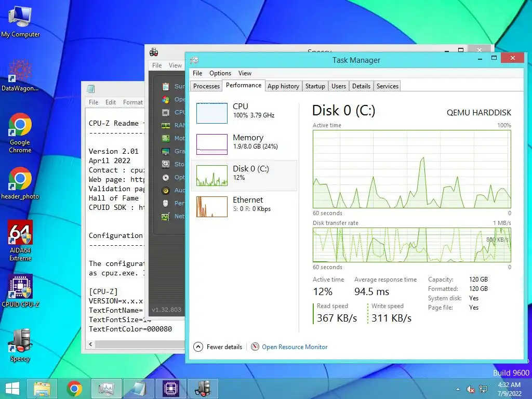
Task: Click the Disk transfer rate graph
Action: pyautogui.click(x=412, y=245)
